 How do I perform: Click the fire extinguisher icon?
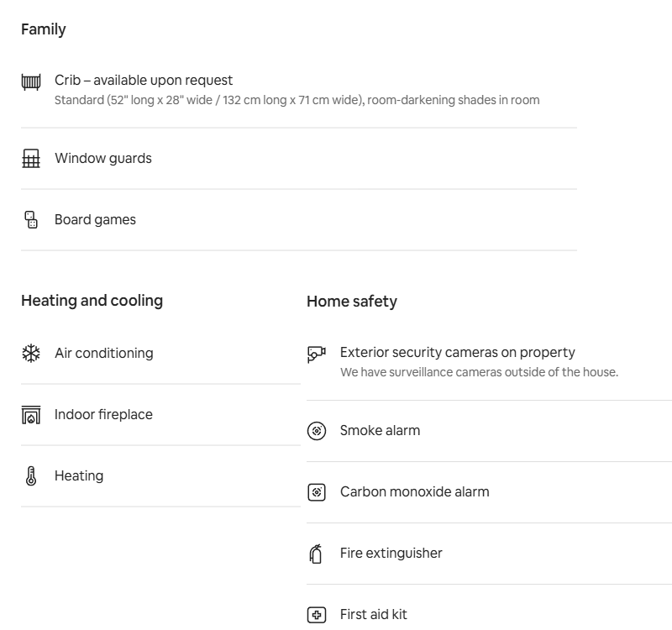pos(316,554)
